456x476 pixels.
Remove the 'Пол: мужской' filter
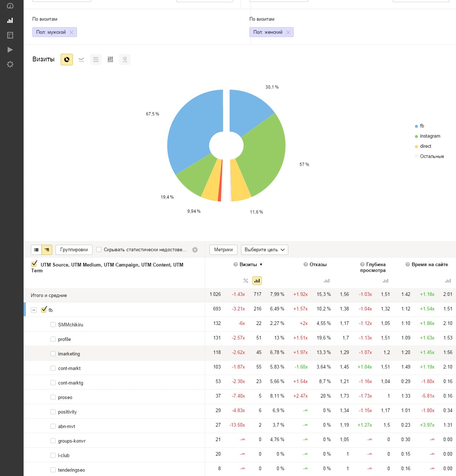click(72, 32)
